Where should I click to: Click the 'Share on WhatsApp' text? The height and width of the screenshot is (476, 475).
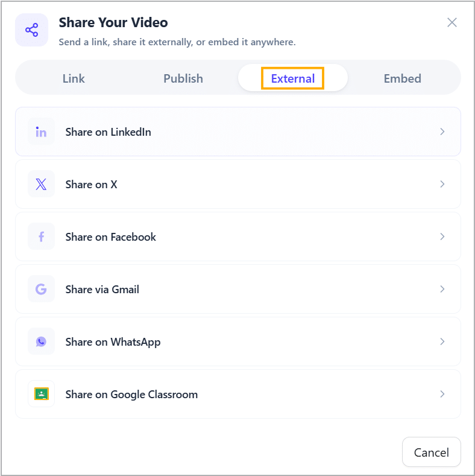[x=113, y=342]
